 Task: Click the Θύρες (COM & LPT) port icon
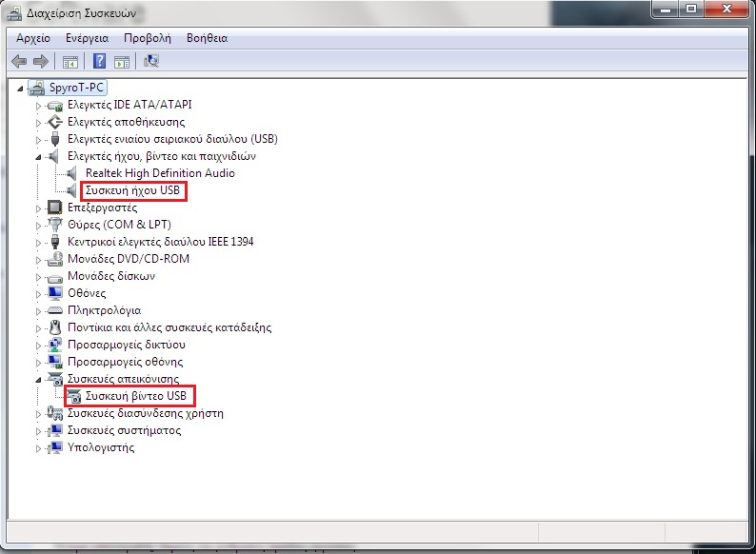pos(55,225)
